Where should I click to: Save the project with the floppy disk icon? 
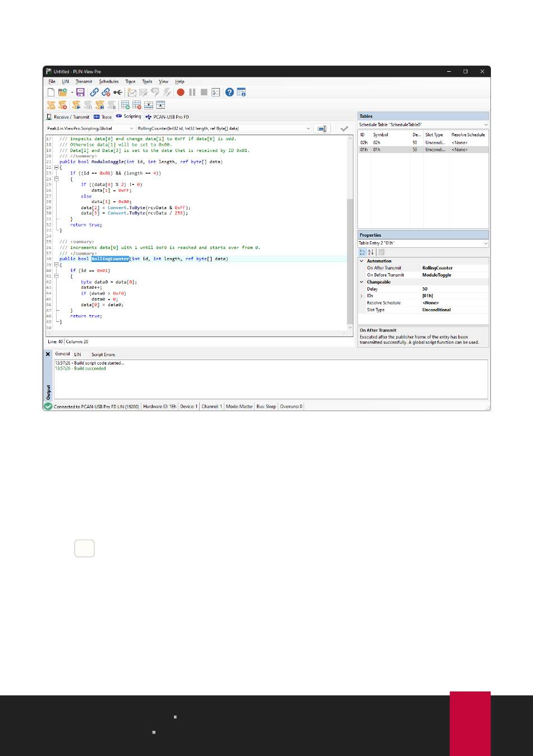[80, 92]
